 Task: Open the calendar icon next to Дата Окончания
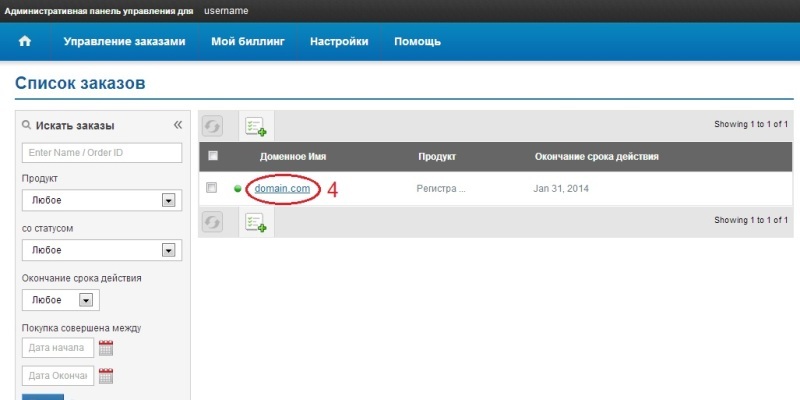pos(106,376)
